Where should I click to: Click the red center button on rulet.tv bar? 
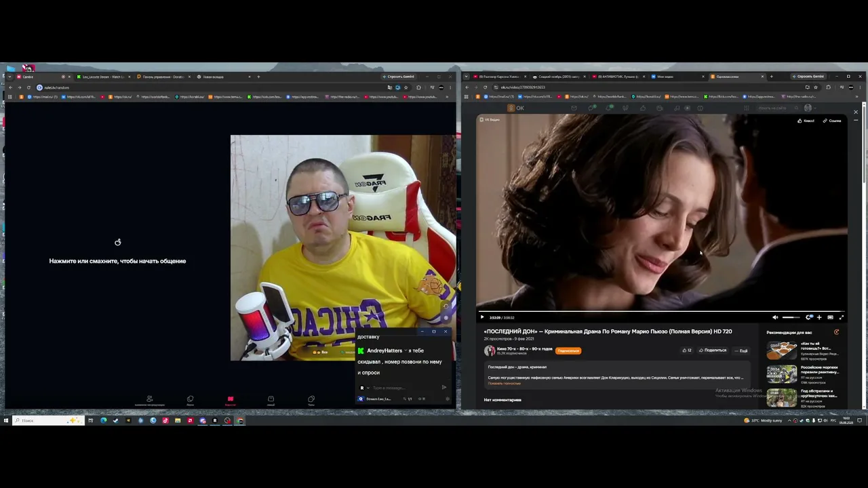pos(230,400)
